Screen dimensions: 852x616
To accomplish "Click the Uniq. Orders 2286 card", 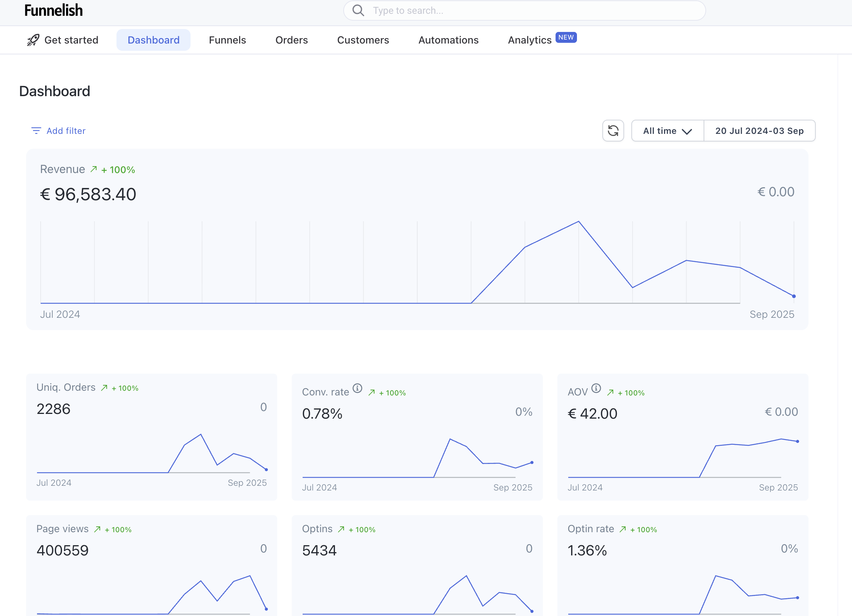I will click(151, 437).
